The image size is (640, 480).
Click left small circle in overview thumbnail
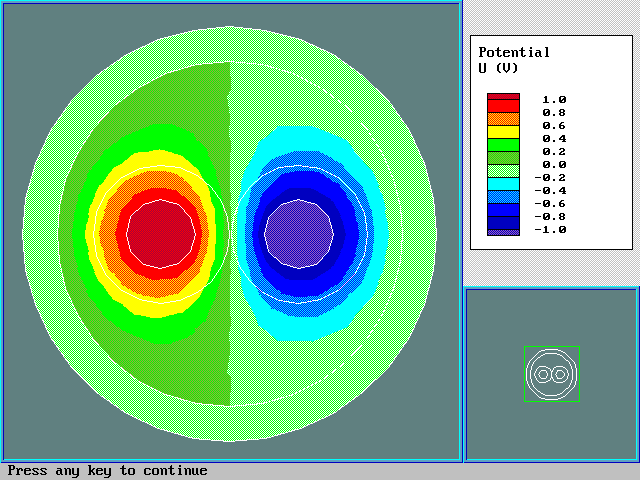[543, 374]
